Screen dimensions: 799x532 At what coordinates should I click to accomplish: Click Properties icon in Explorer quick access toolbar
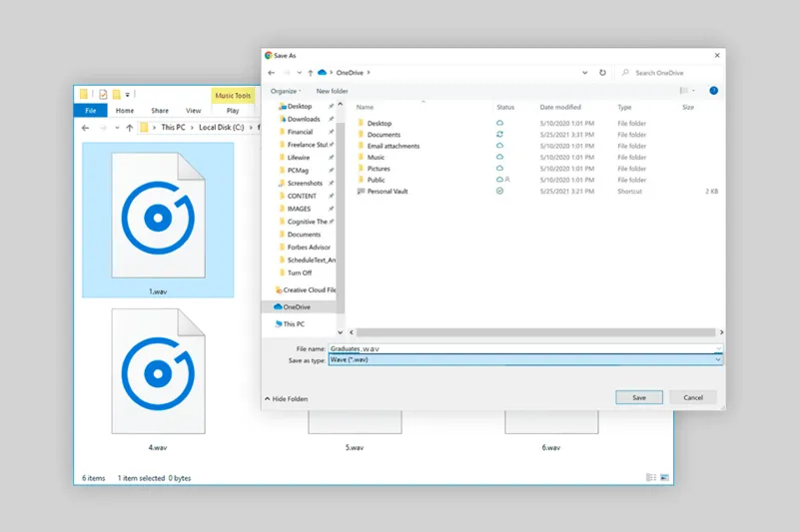tap(104, 94)
